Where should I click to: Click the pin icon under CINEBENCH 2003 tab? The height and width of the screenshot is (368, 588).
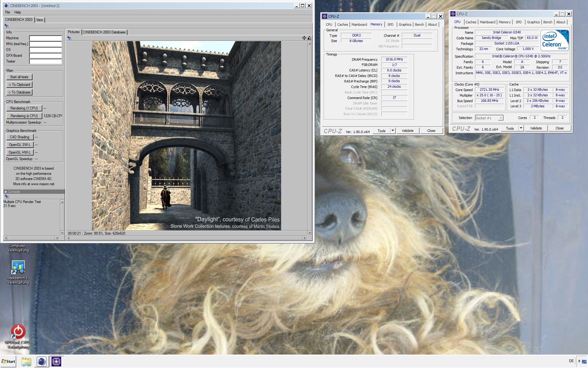pyautogui.click(x=6, y=26)
